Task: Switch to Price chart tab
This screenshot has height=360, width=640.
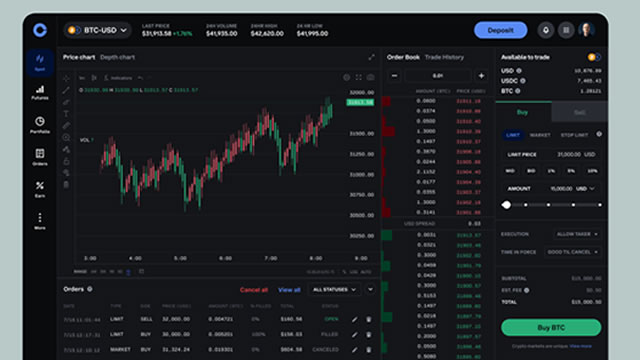Action: (79, 57)
